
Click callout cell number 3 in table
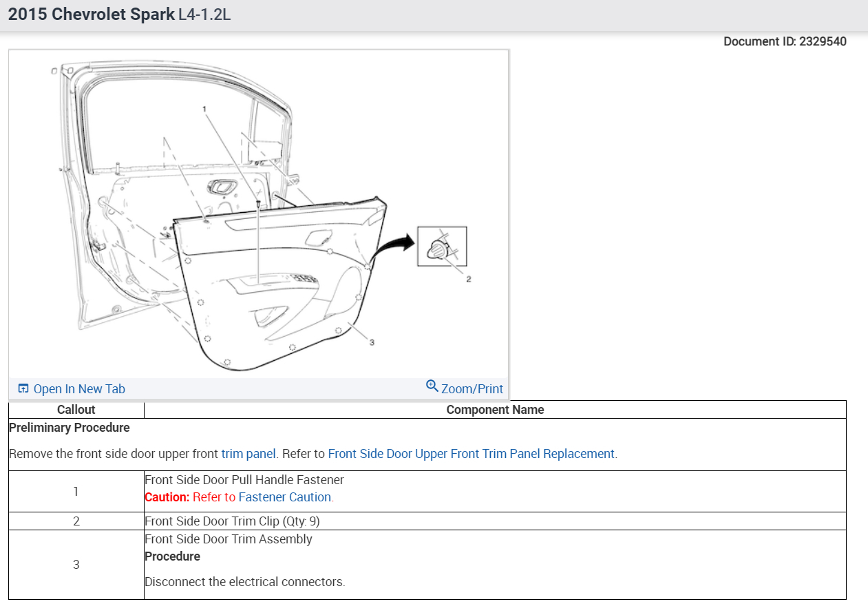[x=76, y=565]
